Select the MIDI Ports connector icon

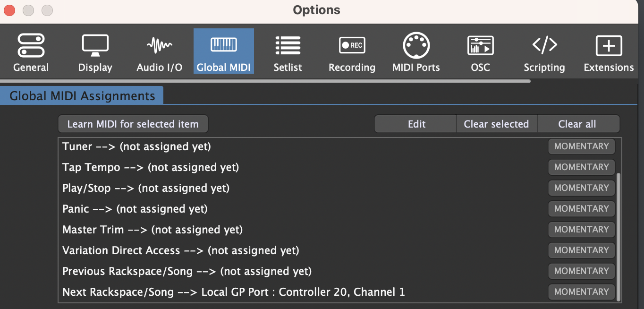pyautogui.click(x=416, y=45)
